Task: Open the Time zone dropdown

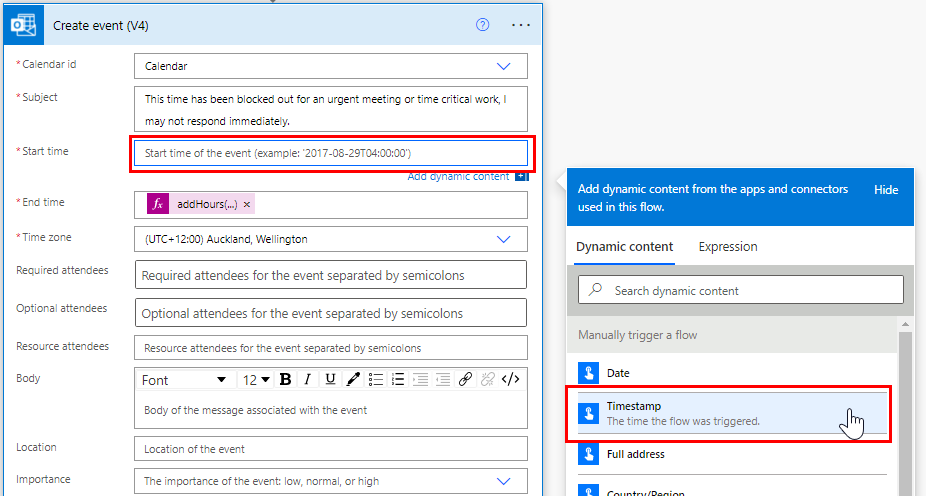Action: (x=504, y=239)
